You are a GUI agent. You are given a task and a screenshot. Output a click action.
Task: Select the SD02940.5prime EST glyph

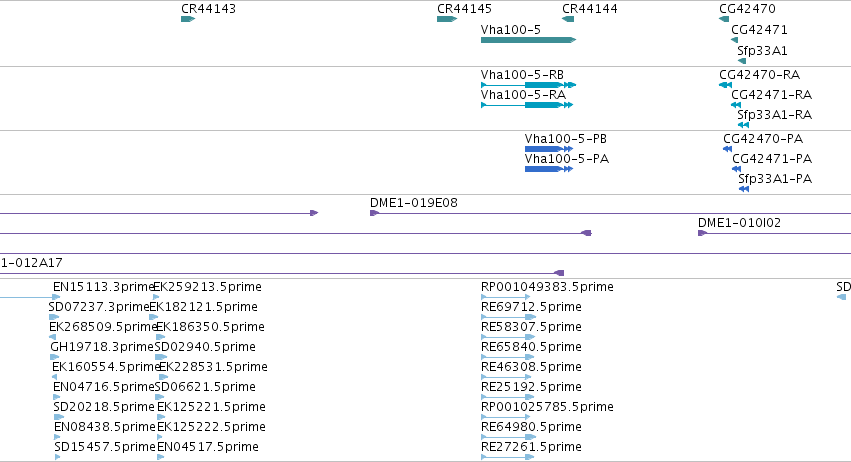click(x=161, y=357)
